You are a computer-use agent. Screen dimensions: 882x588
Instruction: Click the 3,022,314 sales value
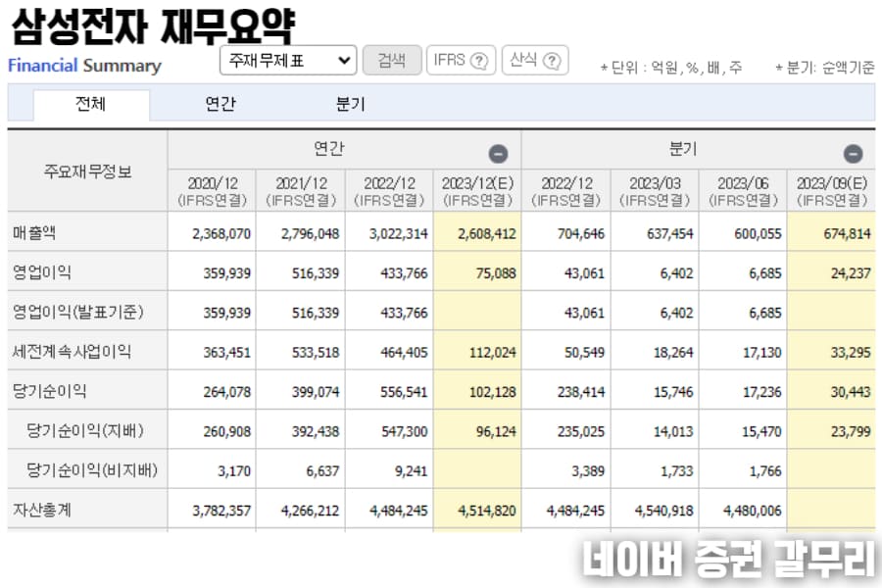click(x=399, y=233)
